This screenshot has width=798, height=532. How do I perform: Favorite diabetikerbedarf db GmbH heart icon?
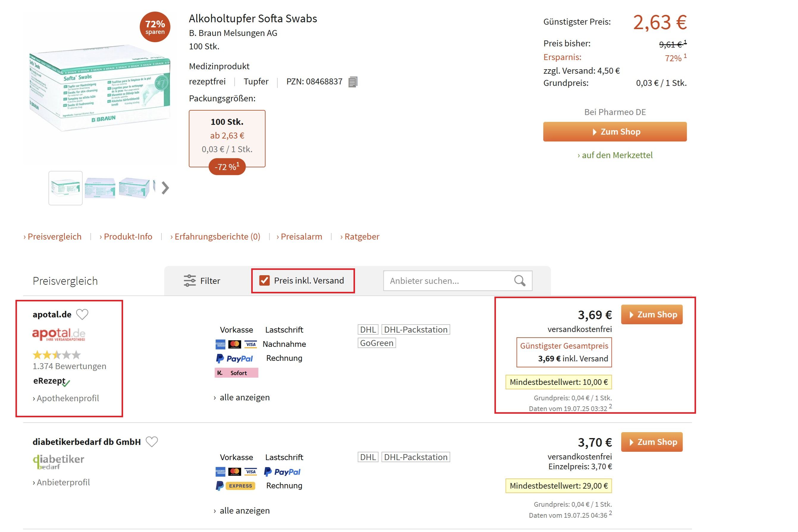click(x=152, y=441)
